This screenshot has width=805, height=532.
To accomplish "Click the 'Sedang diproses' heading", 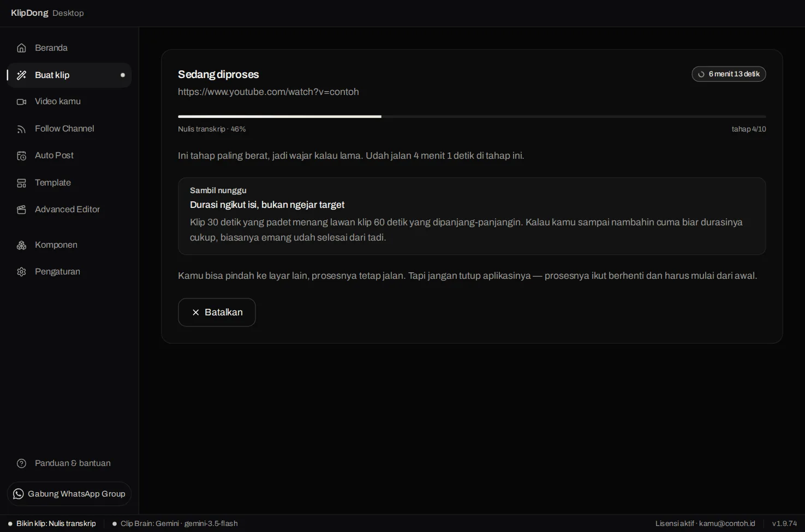I will pyautogui.click(x=218, y=74).
